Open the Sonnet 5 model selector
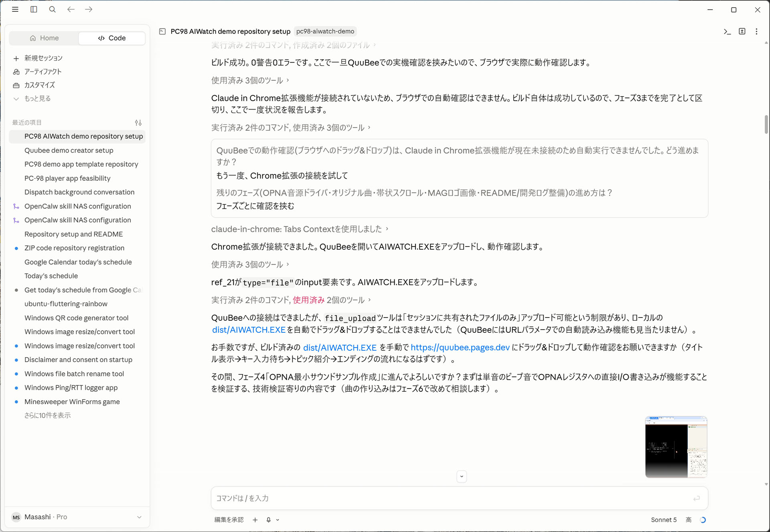The width and height of the screenshot is (770, 532). (664, 520)
